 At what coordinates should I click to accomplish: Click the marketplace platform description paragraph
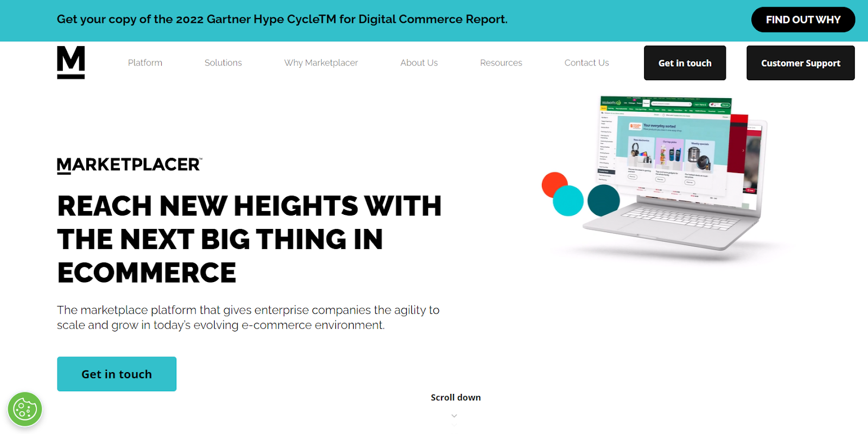click(248, 317)
